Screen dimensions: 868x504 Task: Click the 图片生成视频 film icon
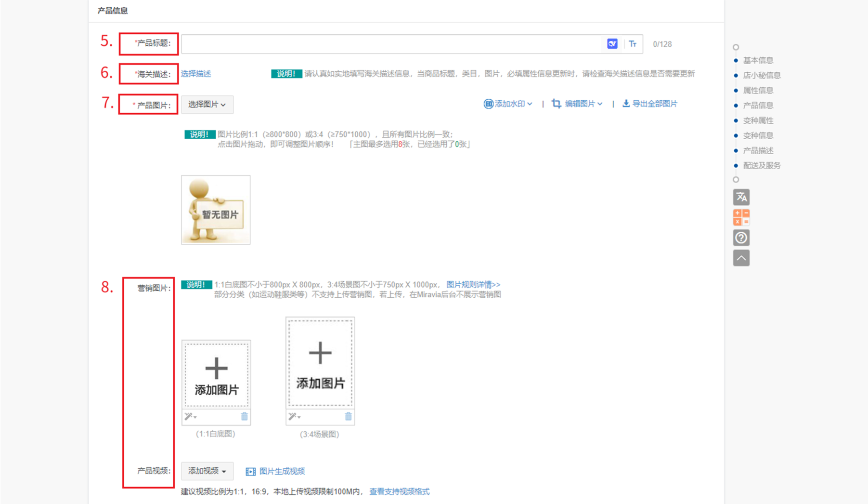[x=250, y=471]
